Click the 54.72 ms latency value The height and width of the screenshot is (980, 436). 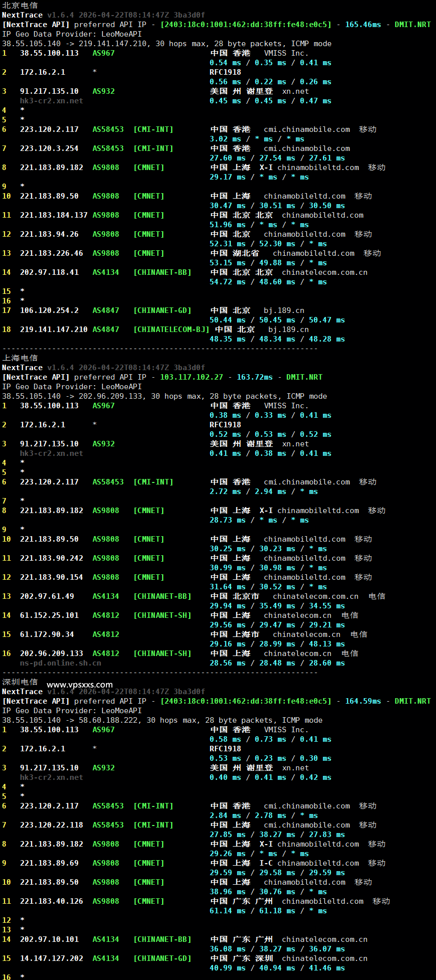(x=228, y=282)
